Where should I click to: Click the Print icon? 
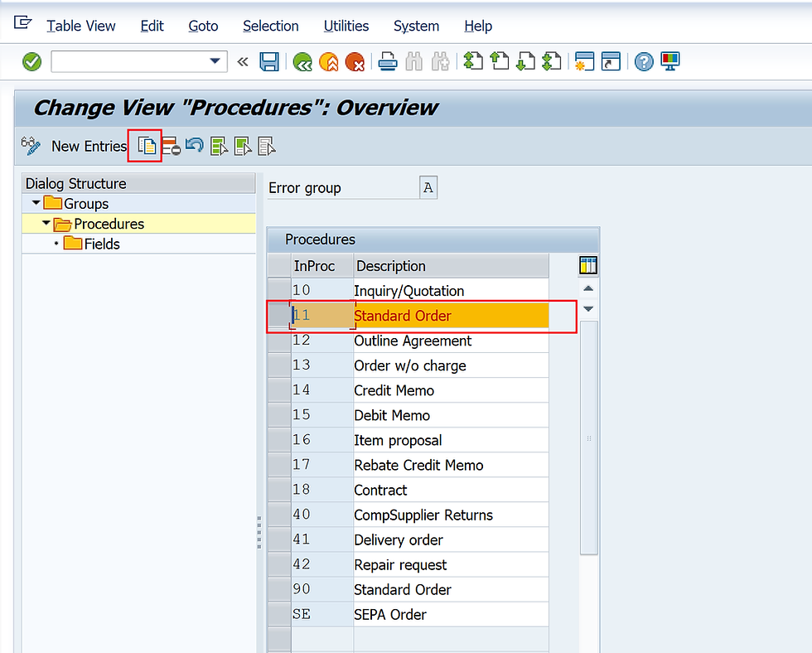point(387,61)
